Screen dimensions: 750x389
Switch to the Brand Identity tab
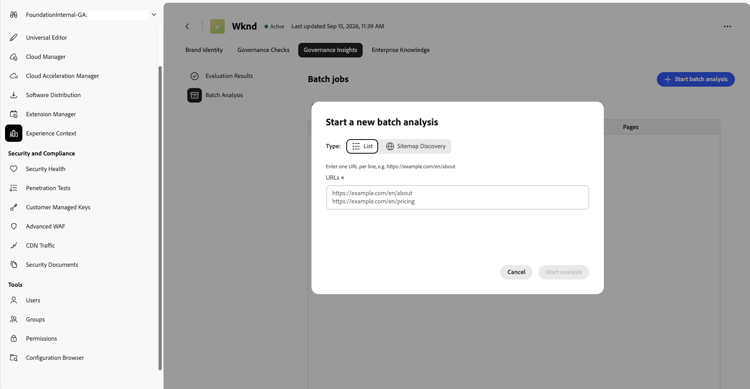[x=204, y=50]
